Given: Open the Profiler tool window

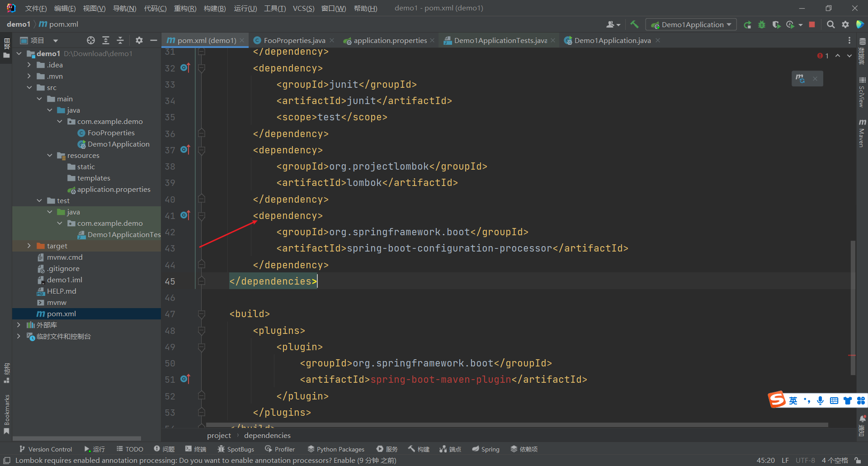Looking at the screenshot, I should coord(280,449).
